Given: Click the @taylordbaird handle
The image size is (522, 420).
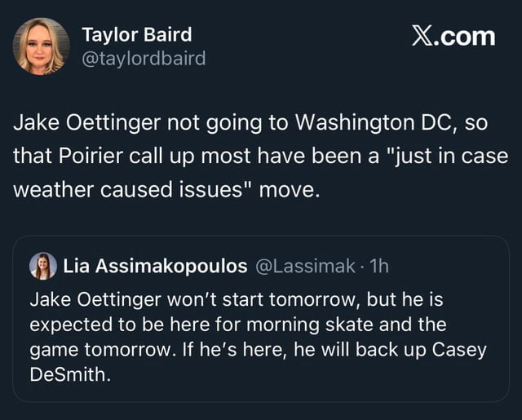Looking at the screenshot, I should pyautogui.click(x=144, y=58).
